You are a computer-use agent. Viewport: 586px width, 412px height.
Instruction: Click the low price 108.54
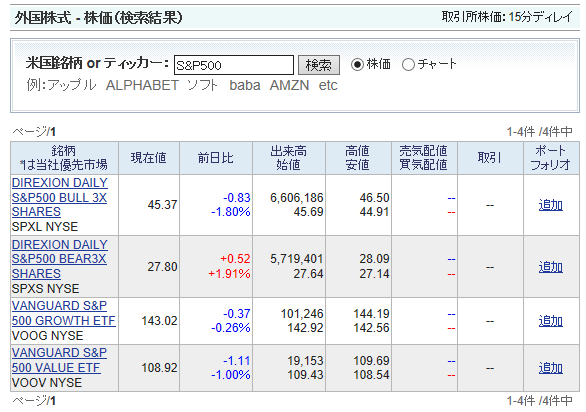click(x=371, y=375)
